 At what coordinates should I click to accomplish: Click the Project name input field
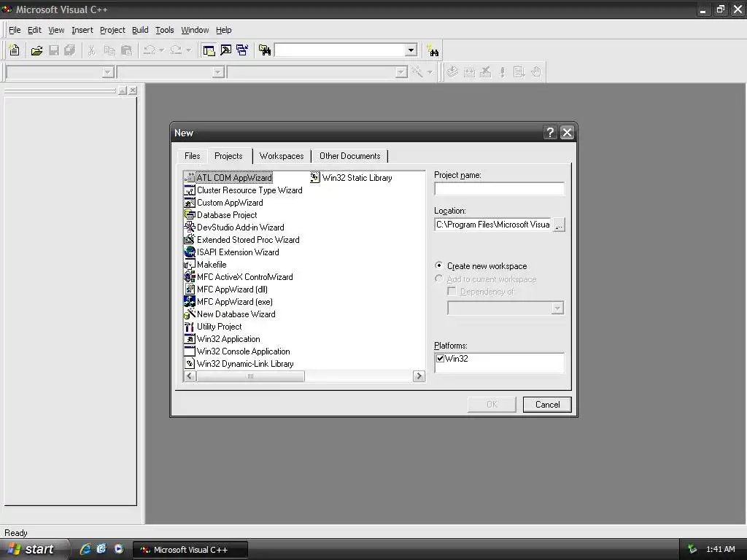(x=499, y=189)
